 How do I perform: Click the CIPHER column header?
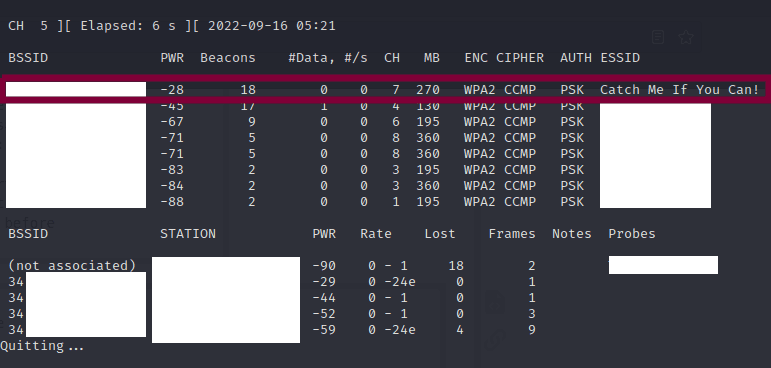pyautogui.click(x=520, y=58)
